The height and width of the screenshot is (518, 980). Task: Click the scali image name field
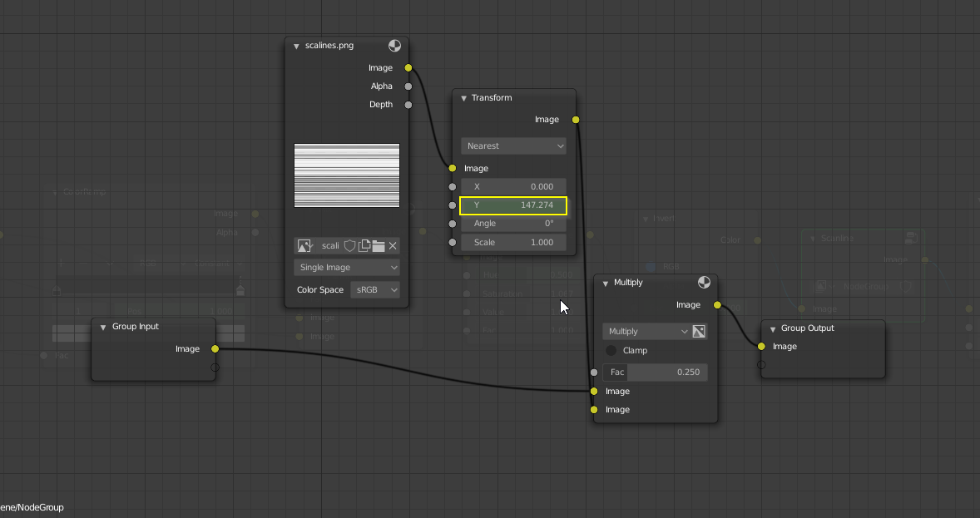click(x=330, y=245)
